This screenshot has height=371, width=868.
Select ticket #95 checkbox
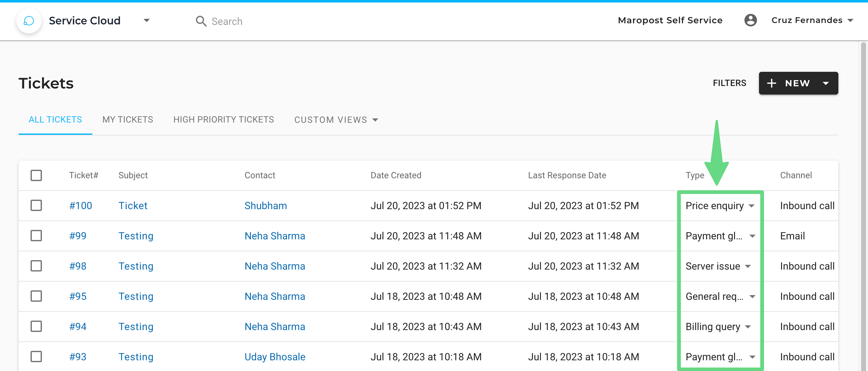(36, 296)
